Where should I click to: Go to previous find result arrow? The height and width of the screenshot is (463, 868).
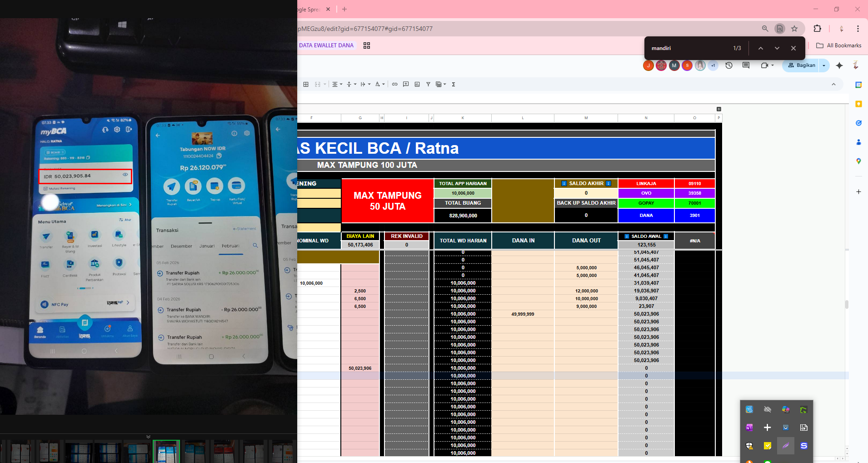coord(761,48)
